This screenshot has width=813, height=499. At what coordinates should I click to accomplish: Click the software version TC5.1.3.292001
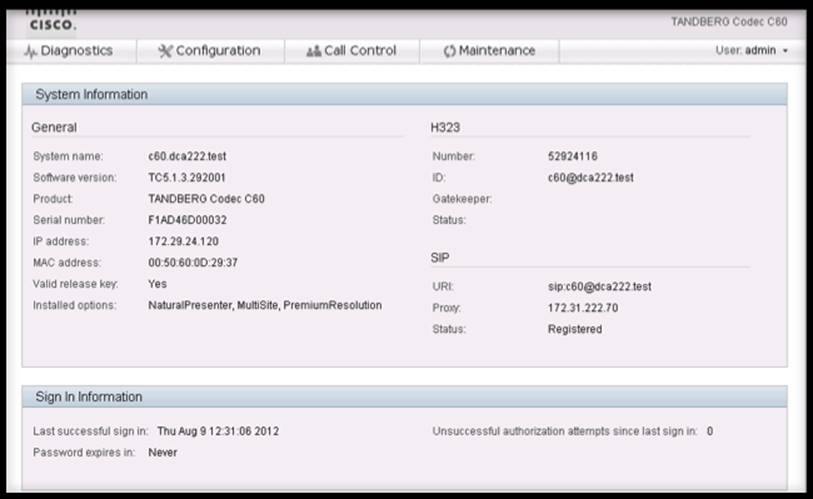tap(189, 177)
